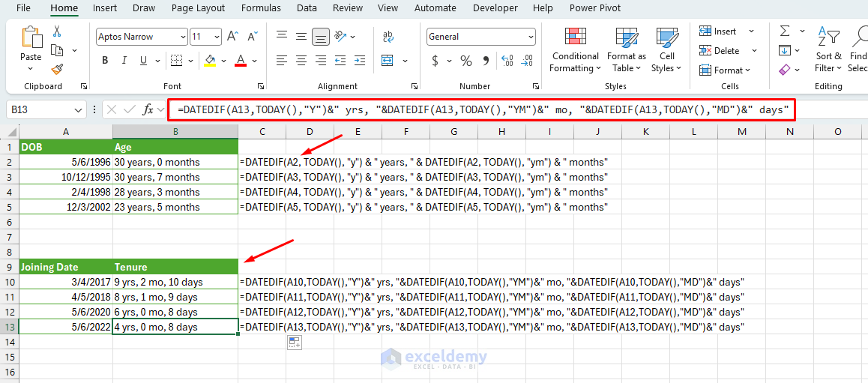Switch to the Data tab
868x383 pixels.
click(x=307, y=8)
